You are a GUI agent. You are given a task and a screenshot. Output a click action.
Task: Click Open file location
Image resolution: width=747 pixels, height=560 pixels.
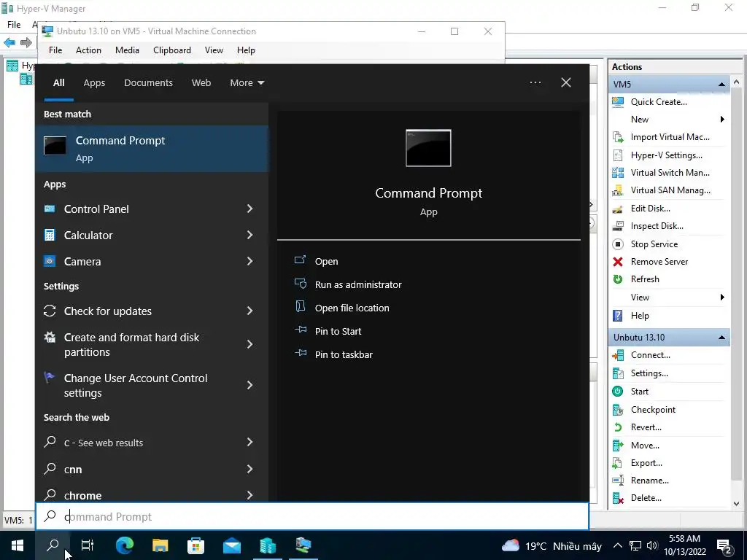[x=352, y=308]
